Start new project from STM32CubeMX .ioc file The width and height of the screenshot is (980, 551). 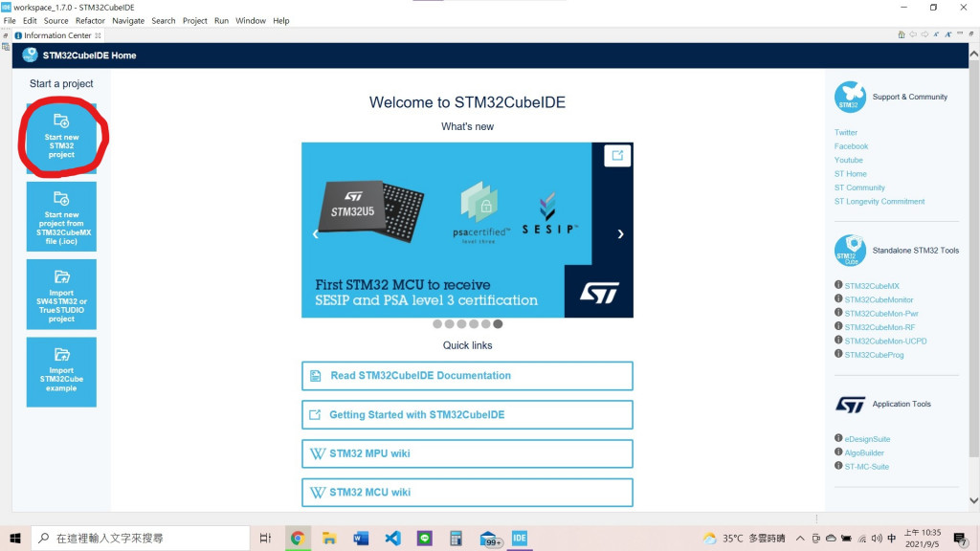(61, 217)
